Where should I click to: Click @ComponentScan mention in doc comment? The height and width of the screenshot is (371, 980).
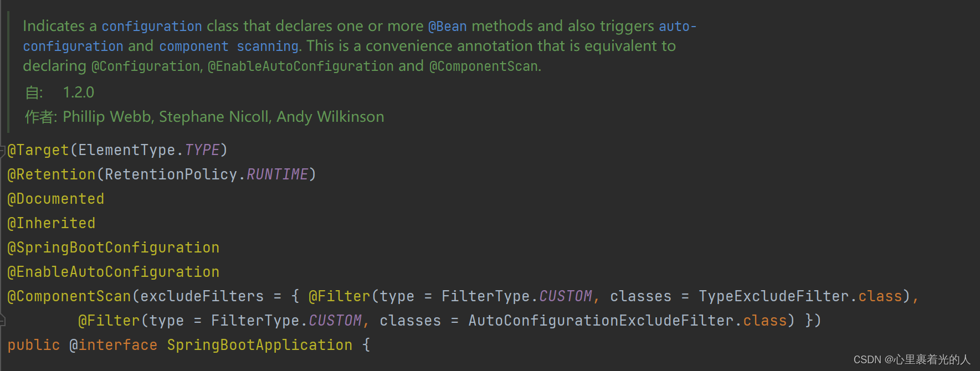click(x=484, y=66)
